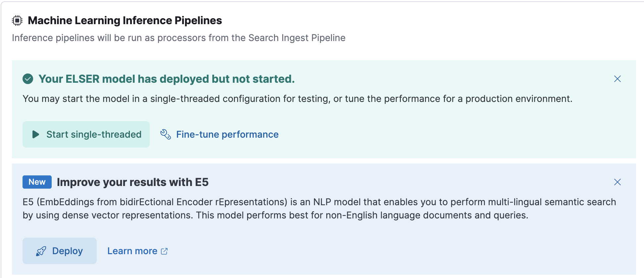
Task: Dismiss the E5 banner with its X icon
Action: 617,182
